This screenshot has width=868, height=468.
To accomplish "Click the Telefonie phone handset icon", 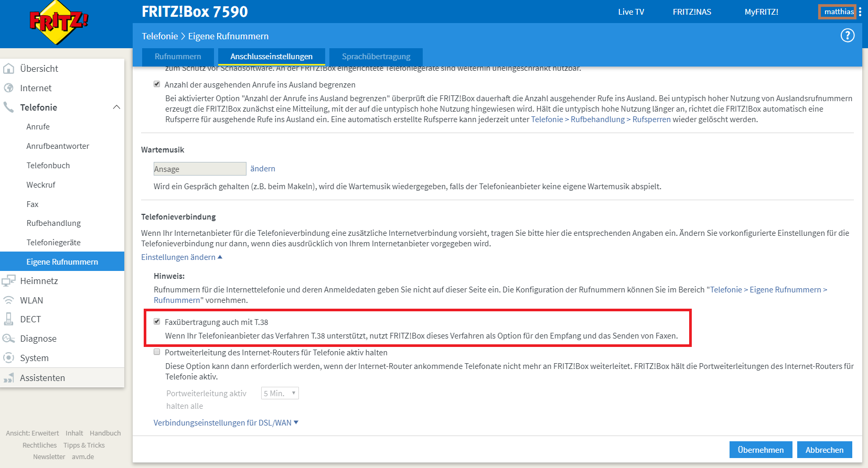I will 8,107.
